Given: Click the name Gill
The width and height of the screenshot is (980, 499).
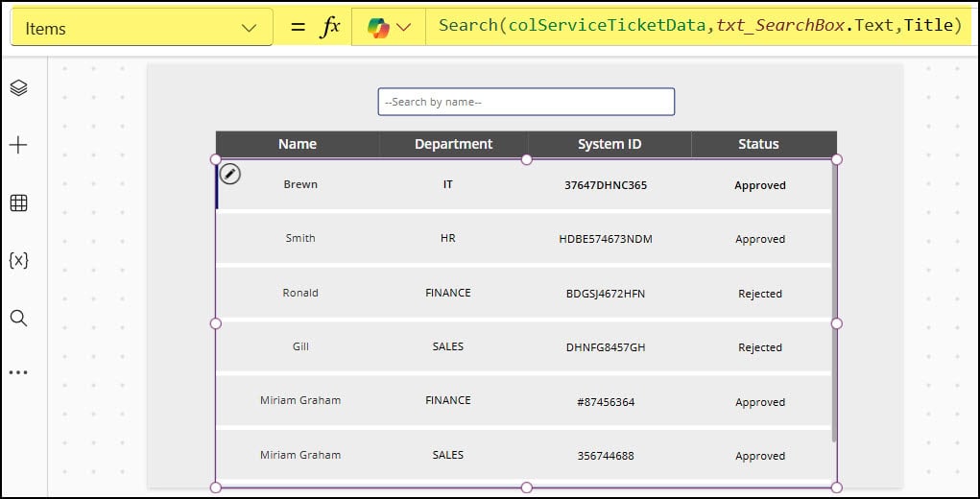Looking at the screenshot, I should (x=300, y=346).
